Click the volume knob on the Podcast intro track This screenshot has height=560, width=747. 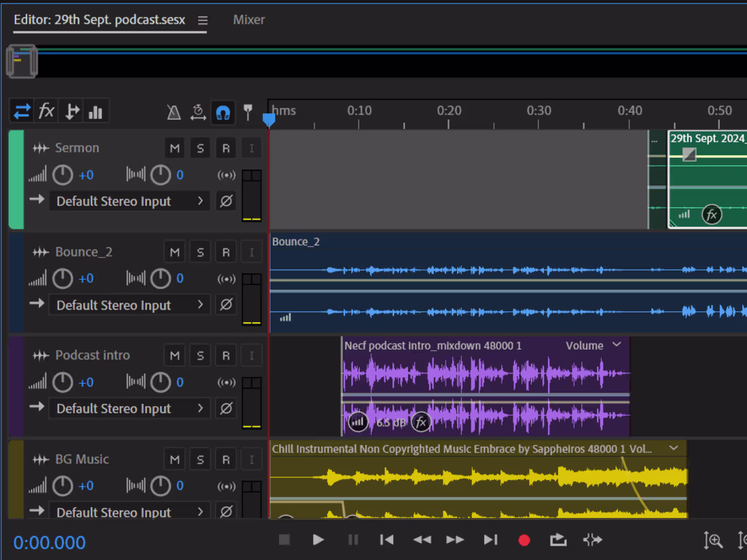[62, 382]
